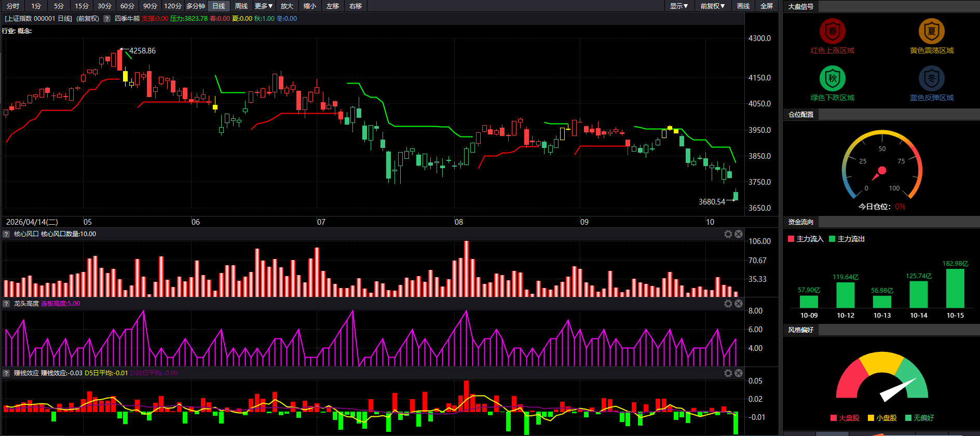This screenshot has height=436, width=980.
Task: Select the 30分 timeframe
Action: coord(104,6)
